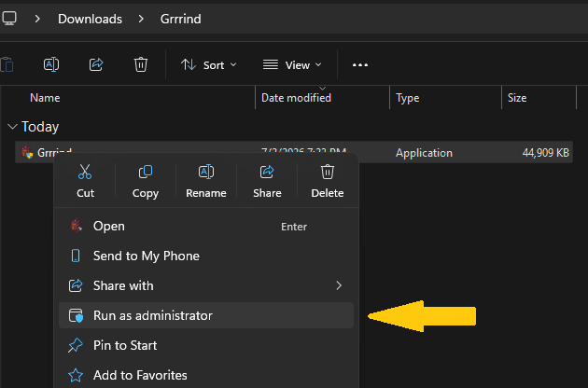The height and width of the screenshot is (388, 588).
Task: Choose Share in the context menu
Action: pyautogui.click(x=267, y=182)
